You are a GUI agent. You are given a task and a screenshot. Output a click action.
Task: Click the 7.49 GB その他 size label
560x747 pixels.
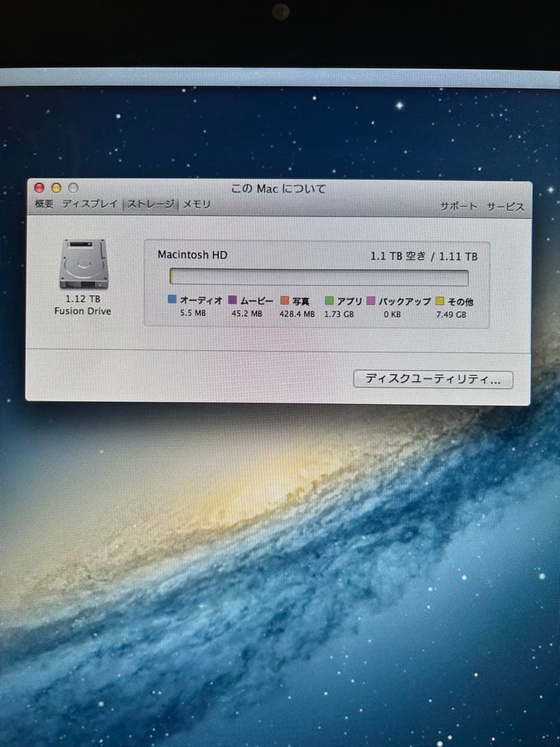451,315
